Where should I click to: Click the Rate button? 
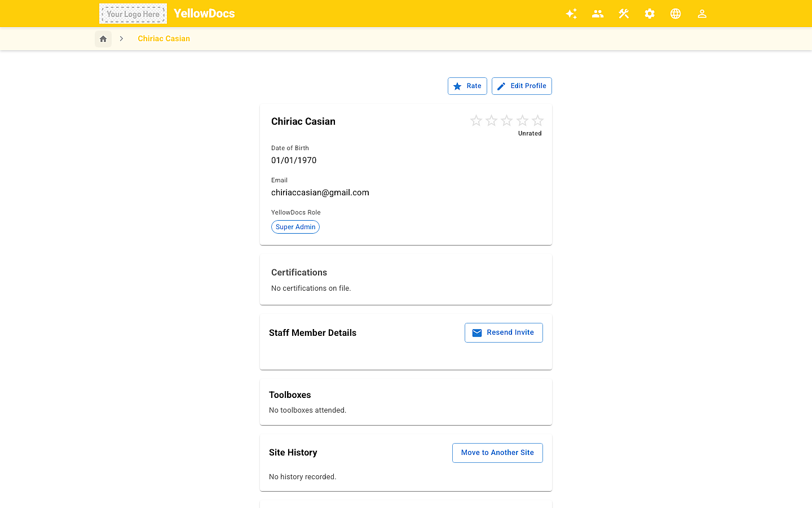[x=467, y=86]
